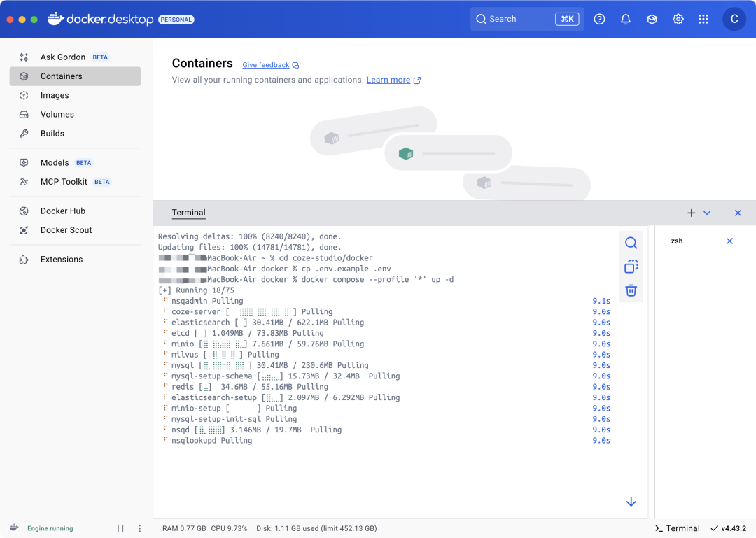Image resolution: width=756 pixels, height=538 pixels.
Task: Toggle the Terminal from the status bar
Action: click(678, 528)
